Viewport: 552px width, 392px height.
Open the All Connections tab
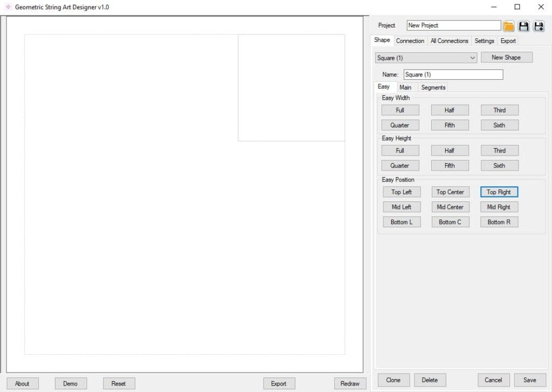[x=449, y=41]
